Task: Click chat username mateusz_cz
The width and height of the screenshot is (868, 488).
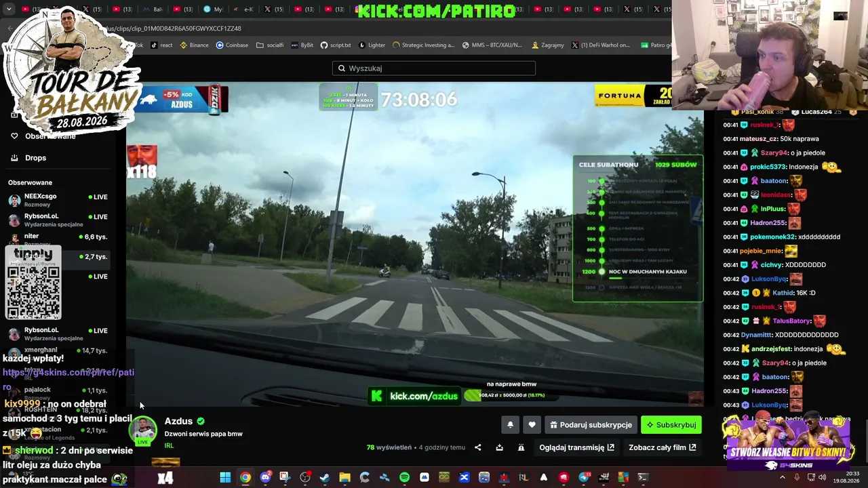Action: tap(758, 139)
